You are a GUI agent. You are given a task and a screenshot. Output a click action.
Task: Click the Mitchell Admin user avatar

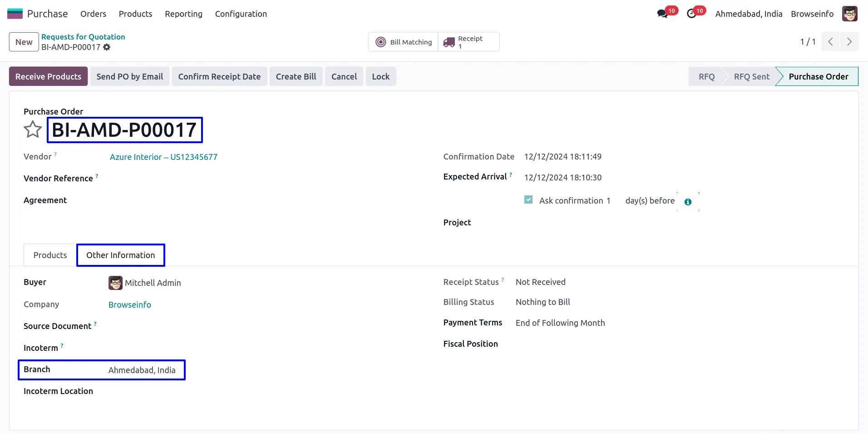coord(849,14)
